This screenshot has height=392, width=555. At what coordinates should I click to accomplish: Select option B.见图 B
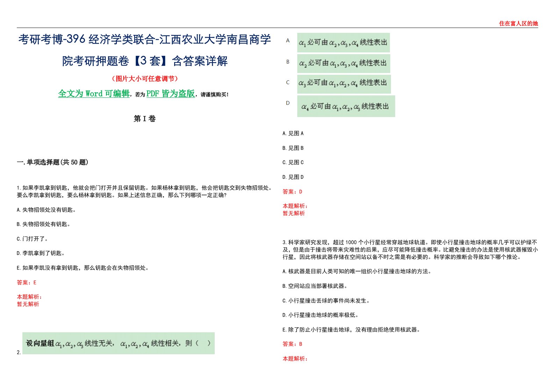click(x=293, y=148)
